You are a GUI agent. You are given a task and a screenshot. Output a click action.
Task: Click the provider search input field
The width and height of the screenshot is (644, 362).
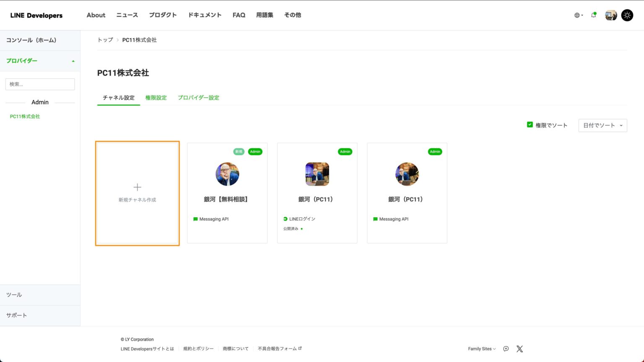coord(40,84)
